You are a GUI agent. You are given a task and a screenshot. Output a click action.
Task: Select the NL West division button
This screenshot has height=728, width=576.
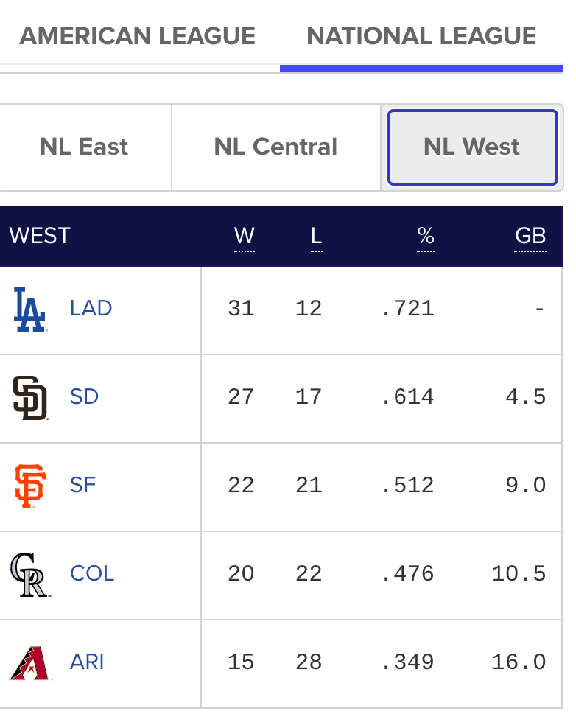[x=472, y=147]
